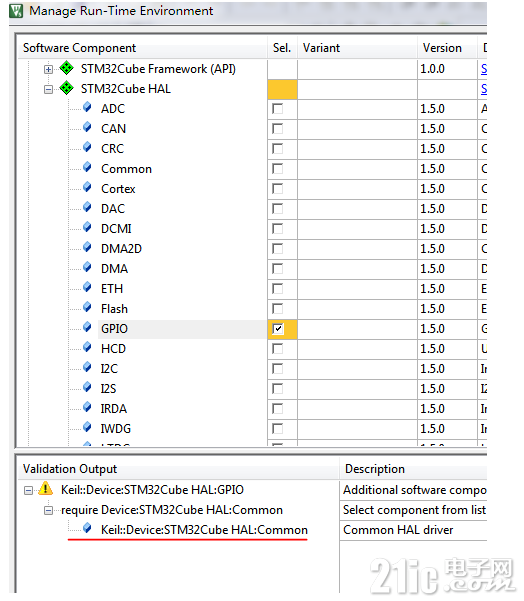Click 'Select component from list' description text

tap(414, 510)
